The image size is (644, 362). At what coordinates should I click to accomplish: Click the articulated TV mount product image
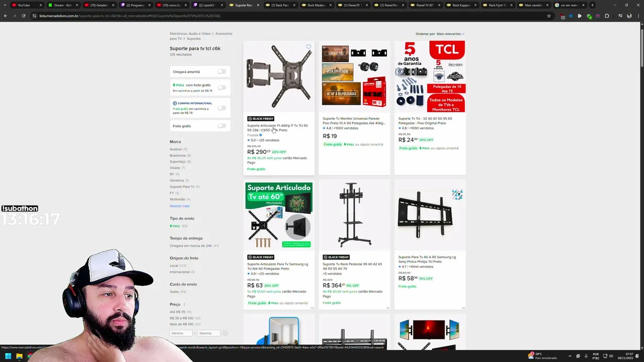(x=279, y=76)
